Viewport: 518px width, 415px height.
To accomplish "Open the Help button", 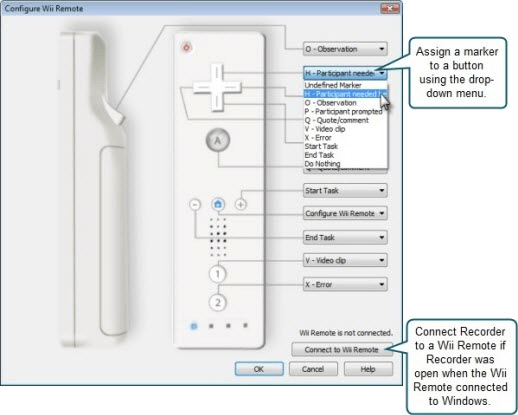I will [x=368, y=369].
